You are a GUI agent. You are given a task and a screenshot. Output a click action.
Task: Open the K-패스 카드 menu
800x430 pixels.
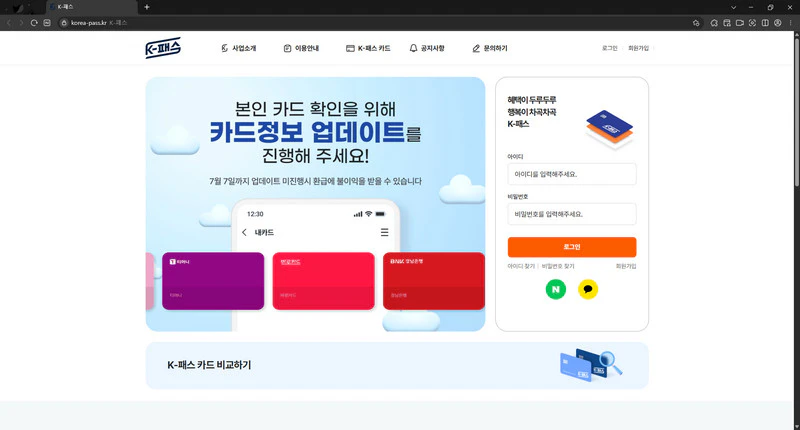coord(368,48)
